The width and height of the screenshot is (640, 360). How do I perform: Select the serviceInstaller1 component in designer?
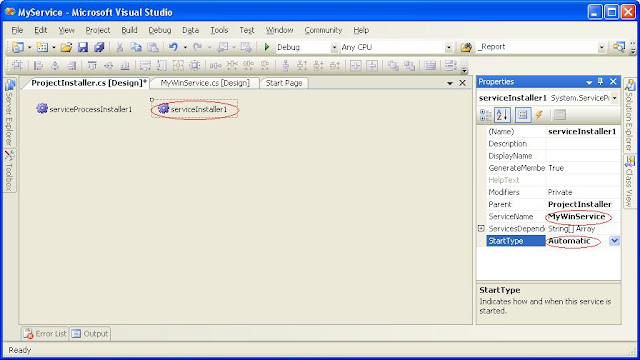(x=194, y=109)
